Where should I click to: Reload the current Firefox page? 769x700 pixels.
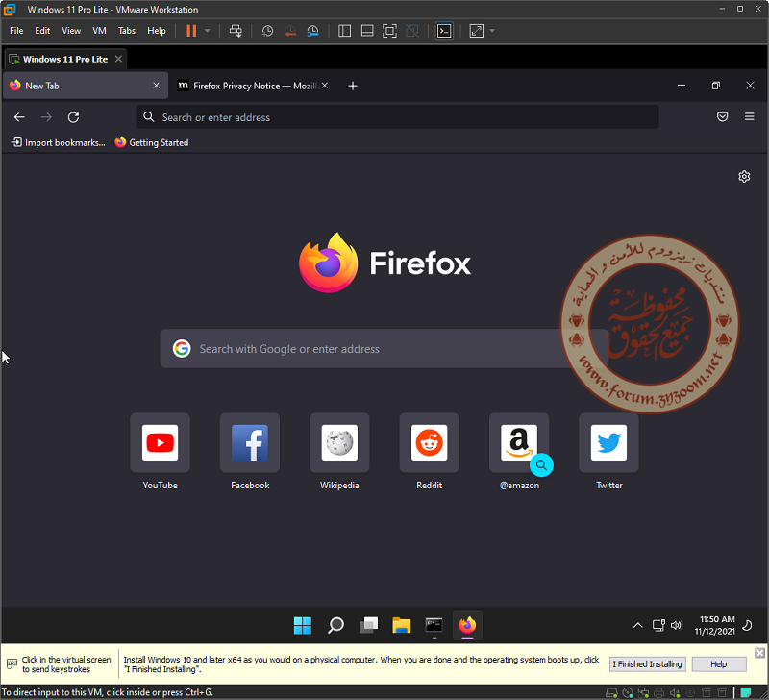pos(74,117)
